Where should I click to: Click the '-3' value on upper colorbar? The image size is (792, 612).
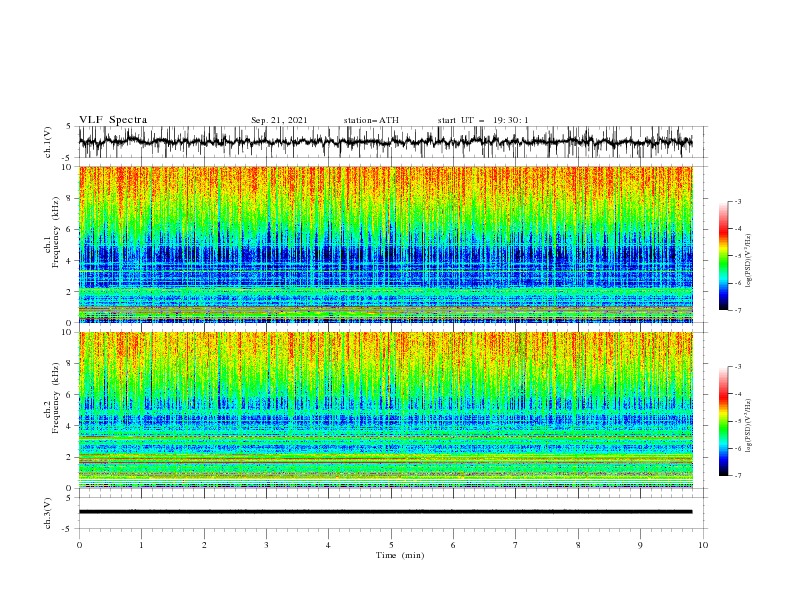coord(737,201)
